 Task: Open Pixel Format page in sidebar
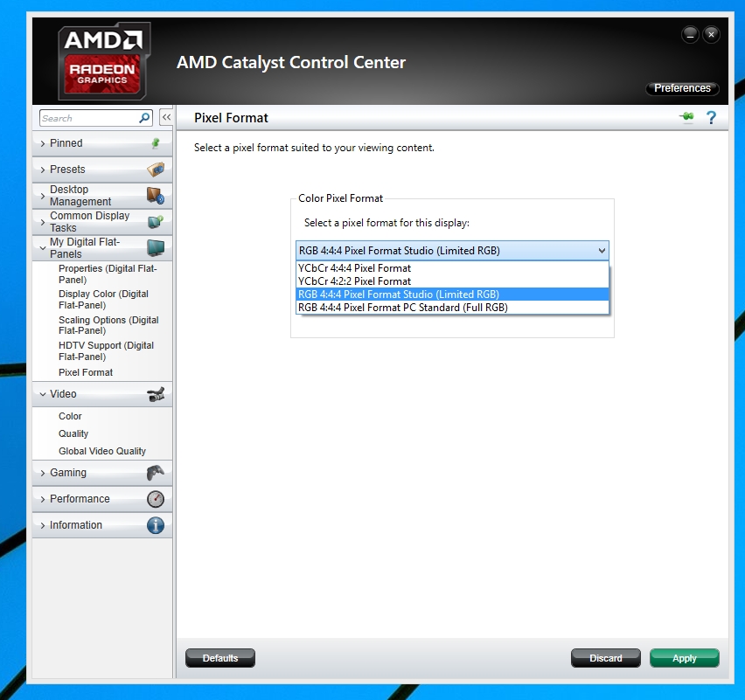tap(86, 372)
